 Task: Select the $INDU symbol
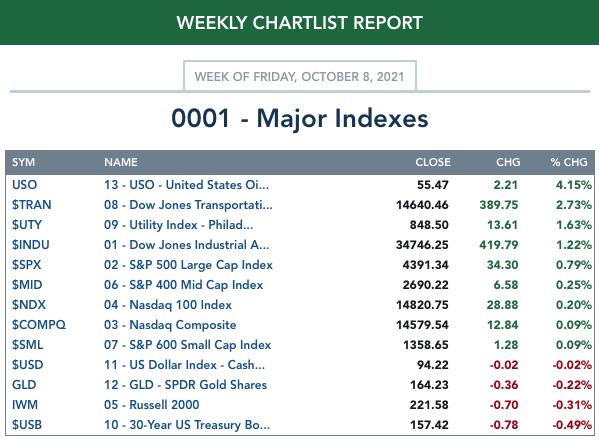[x=31, y=245]
